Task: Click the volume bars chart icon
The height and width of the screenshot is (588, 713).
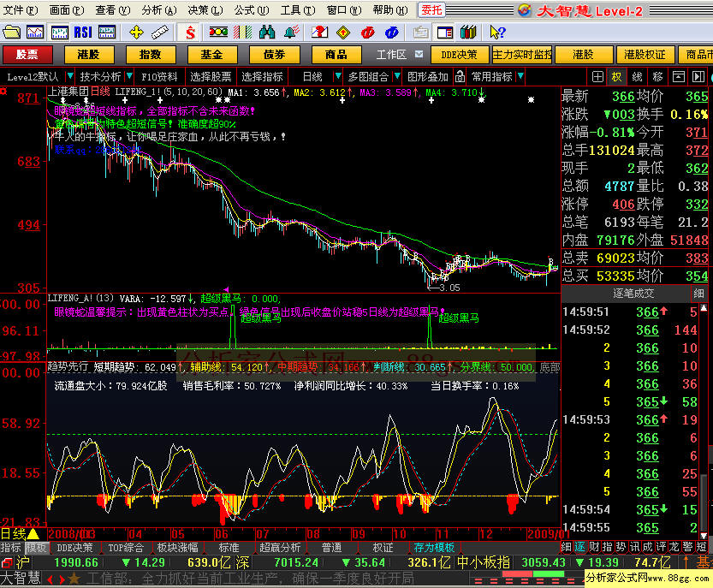Action: pos(107,33)
